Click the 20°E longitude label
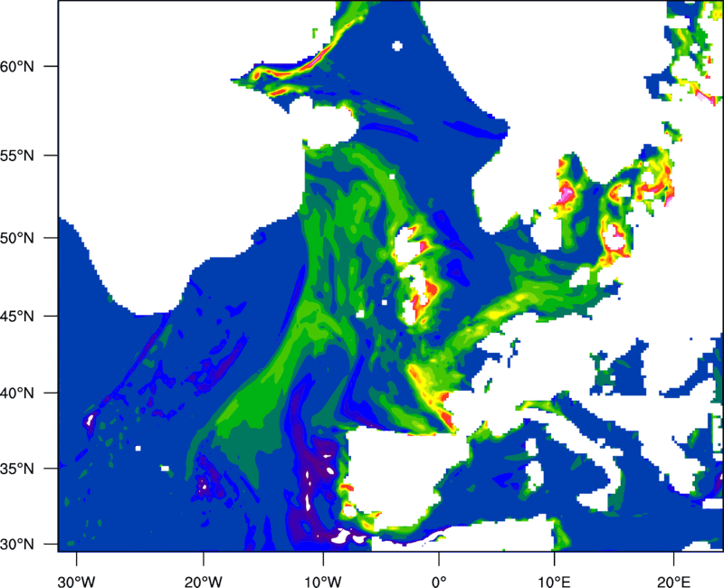The width and height of the screenshot is (724, 588). click(673, 582)
